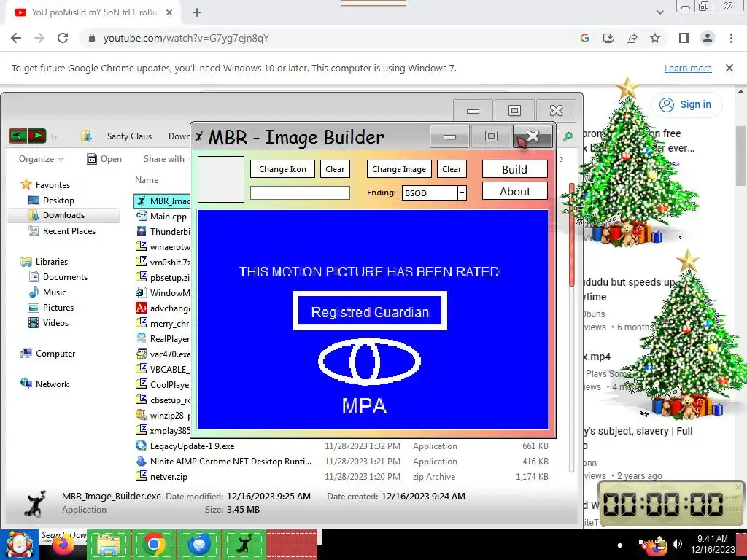Open Firefox from the taskbar

tap(63, 544)
